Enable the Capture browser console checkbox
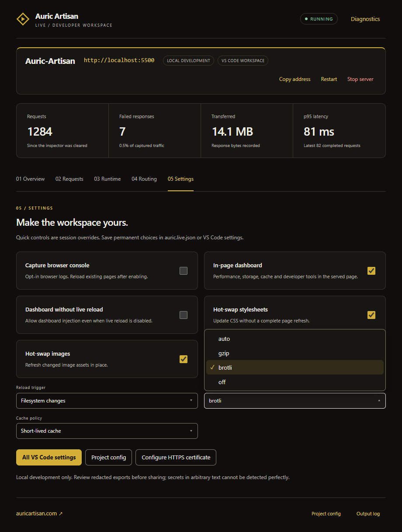 click(x=184, y=271)
